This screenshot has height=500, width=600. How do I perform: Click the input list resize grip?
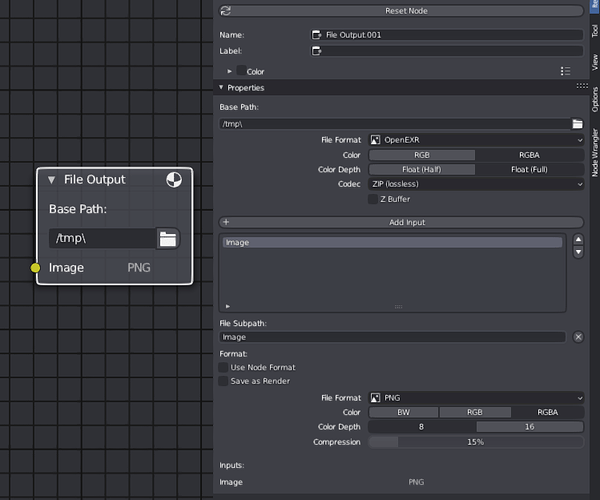pos(398,306)
